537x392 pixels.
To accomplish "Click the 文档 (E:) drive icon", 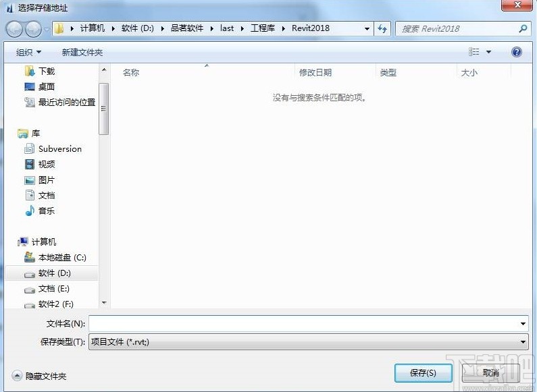I will (x=30, y=290).
